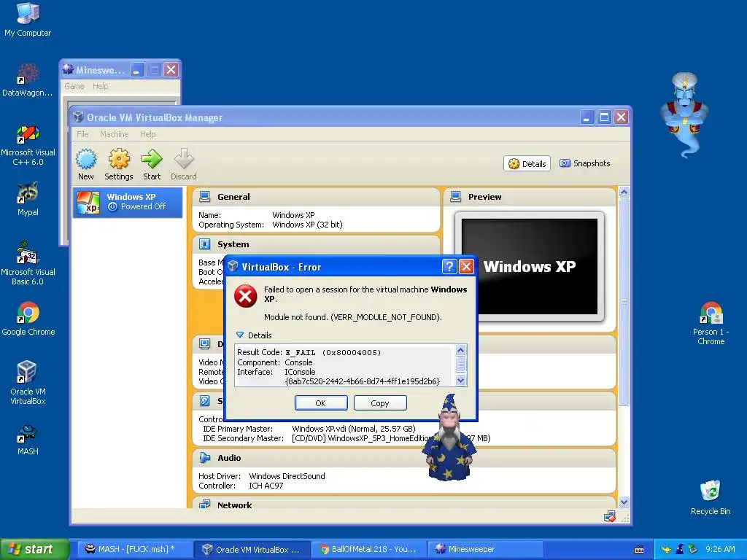The width and height of the screenshot is (747, 560).
Task: Click the 9:26 AM system clock
Action: tap(720, 549)
